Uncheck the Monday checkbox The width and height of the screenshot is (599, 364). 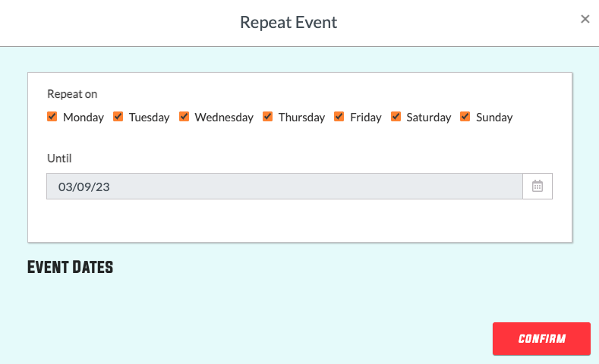click(52, 117)
